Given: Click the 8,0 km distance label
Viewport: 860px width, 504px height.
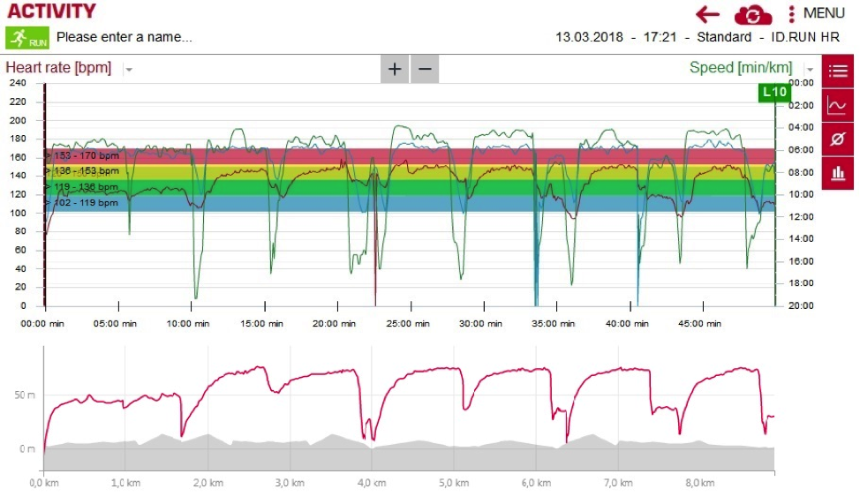Looking at the screenshot, I should 700,483.
